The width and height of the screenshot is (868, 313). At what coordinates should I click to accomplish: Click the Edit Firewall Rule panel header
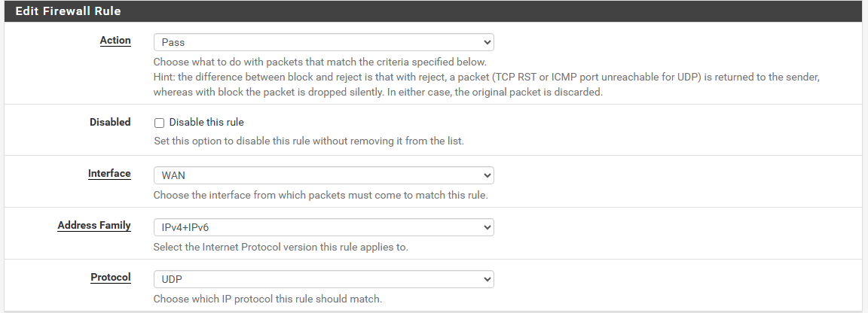(69, 11)
